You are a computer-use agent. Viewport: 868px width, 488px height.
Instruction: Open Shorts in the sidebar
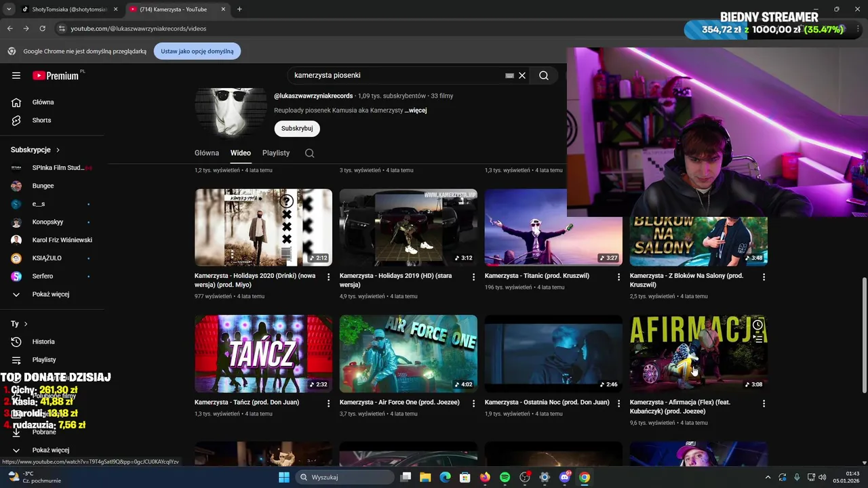coord(41,120)
